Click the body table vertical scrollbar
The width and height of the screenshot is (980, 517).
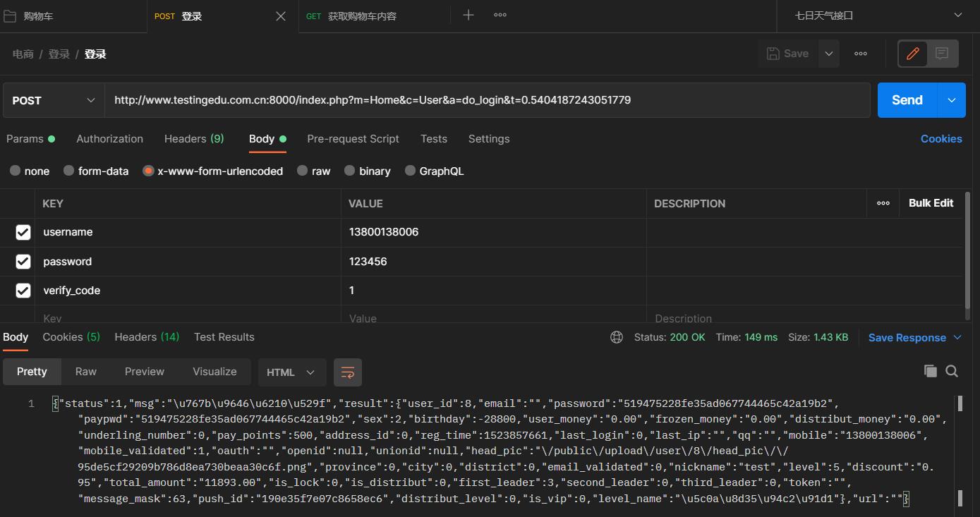click(x=967, y=249)
